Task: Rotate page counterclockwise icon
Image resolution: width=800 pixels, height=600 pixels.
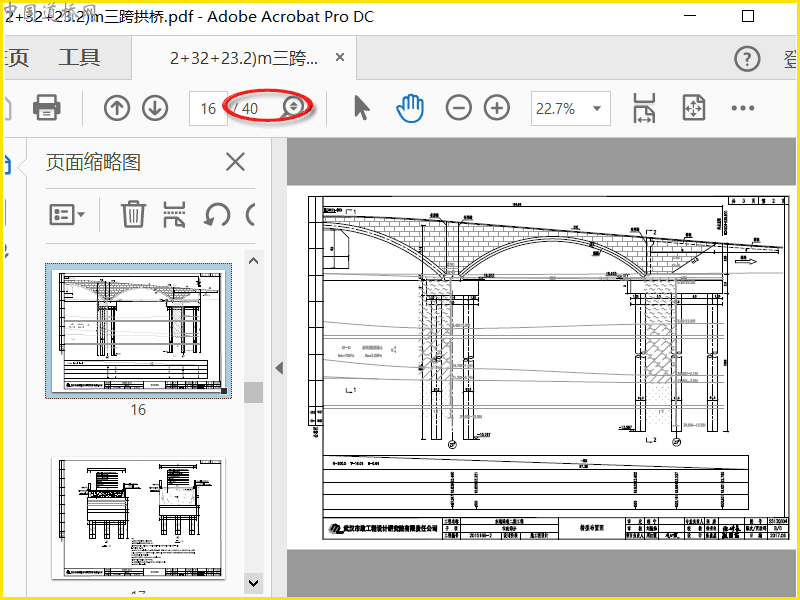Action: point(217,215)
